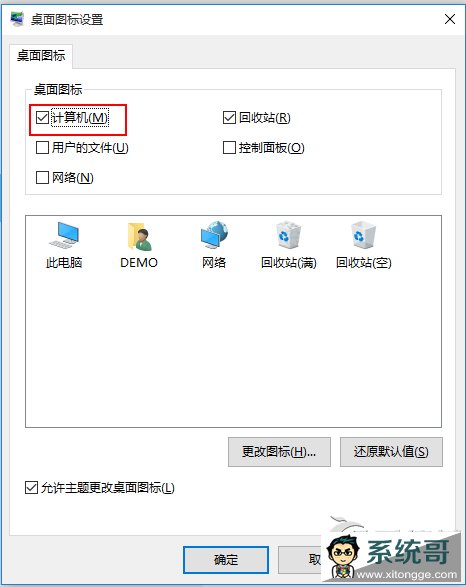Image resolution: width=466 pixels, height=587 pixels.
Task: Toggle 允许主题更改桌面图标(L) checkbox
Action: pyautogui.click(x=31, y=487)
